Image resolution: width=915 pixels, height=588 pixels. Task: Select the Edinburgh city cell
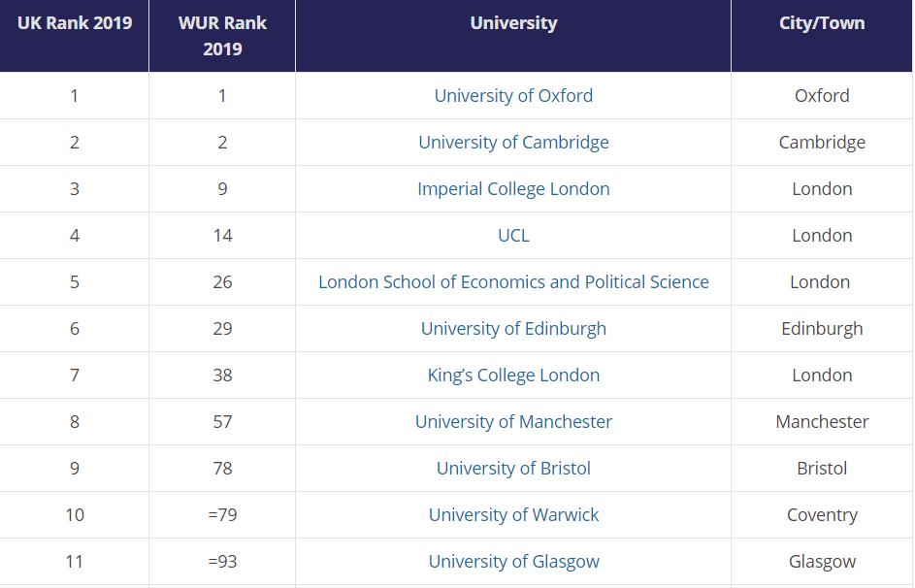coord(822,329)
